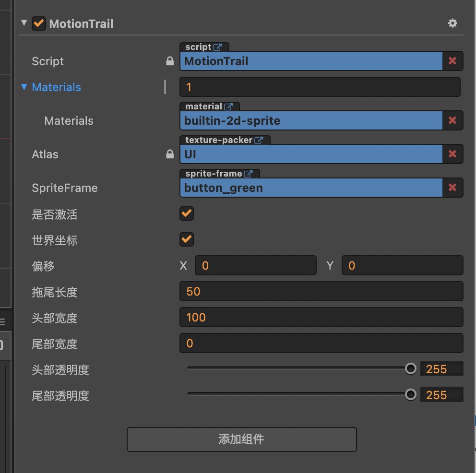
Task: Collapse the MotionTrail component section
Action: (x=24, y=23)
